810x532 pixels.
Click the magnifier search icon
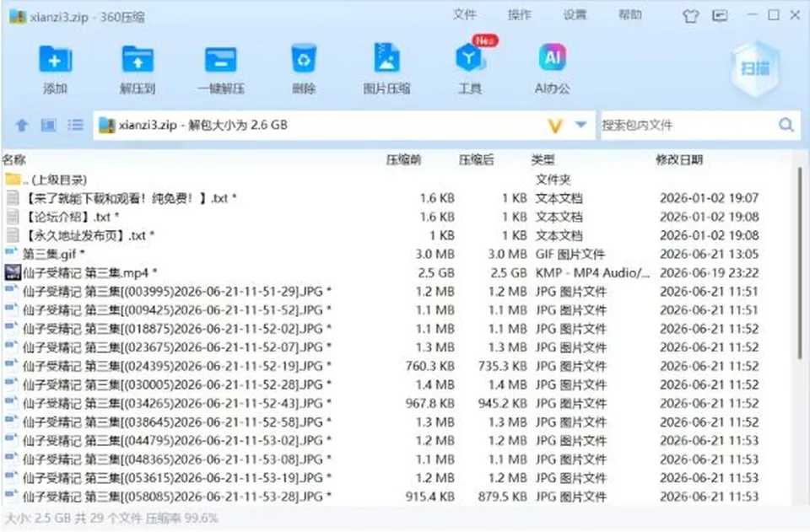[x=786, y=124]
